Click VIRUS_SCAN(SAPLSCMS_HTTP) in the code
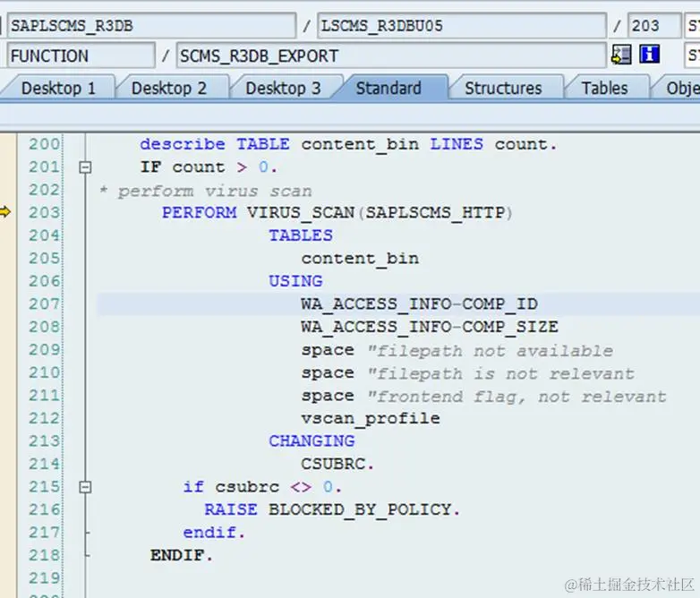This screenshot has width=700, height=598. tap(380, 212)
